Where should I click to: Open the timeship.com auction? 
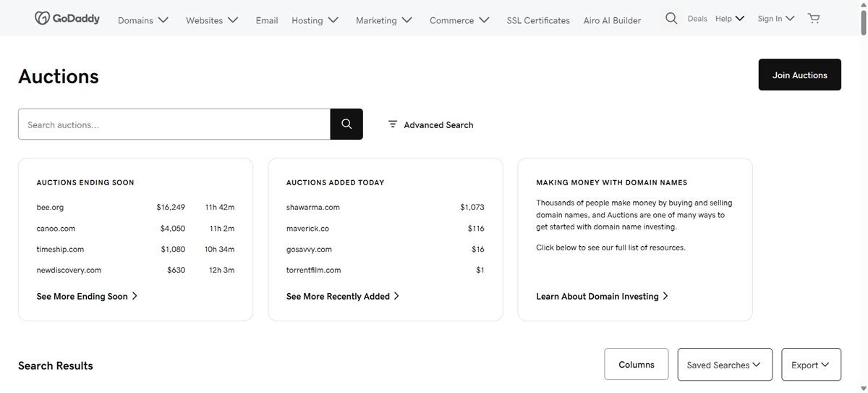coord(60,249)
